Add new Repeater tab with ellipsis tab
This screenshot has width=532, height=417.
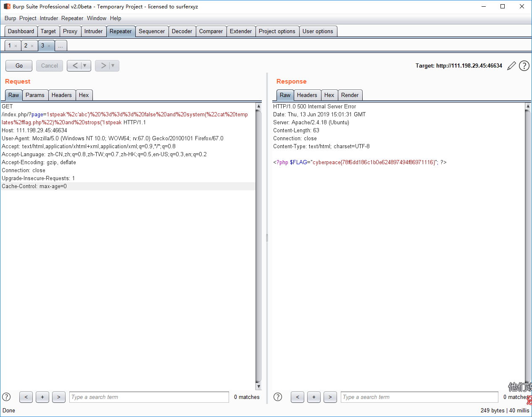click(x=61, y=45)
